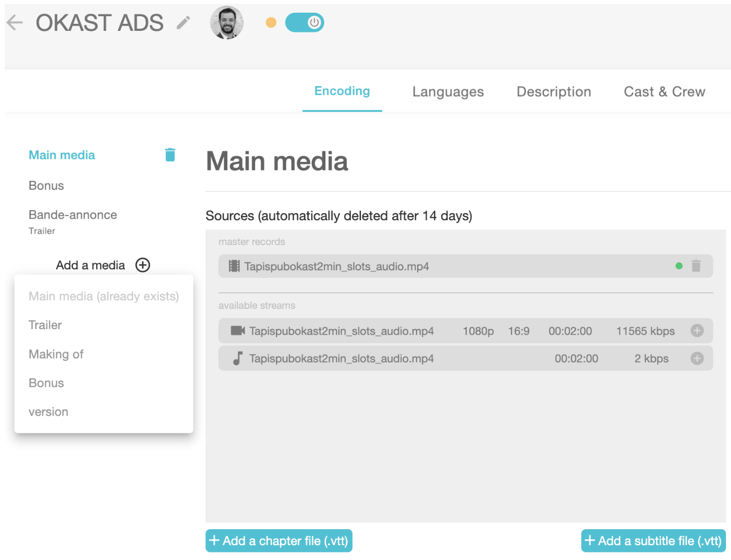Add the 2 kbps audio stream
The width and height of the screenshot is (731, 560).
pos(697,358)
